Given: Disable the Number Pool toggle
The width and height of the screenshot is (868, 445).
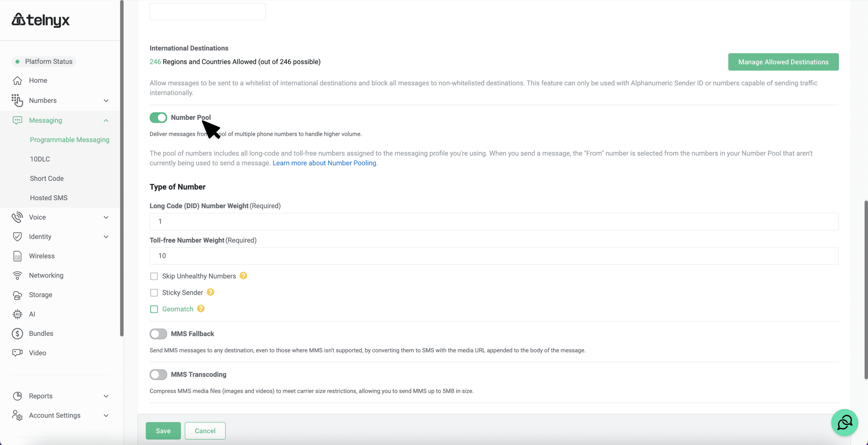Looking at the screenshot, I should coord(158,117).
